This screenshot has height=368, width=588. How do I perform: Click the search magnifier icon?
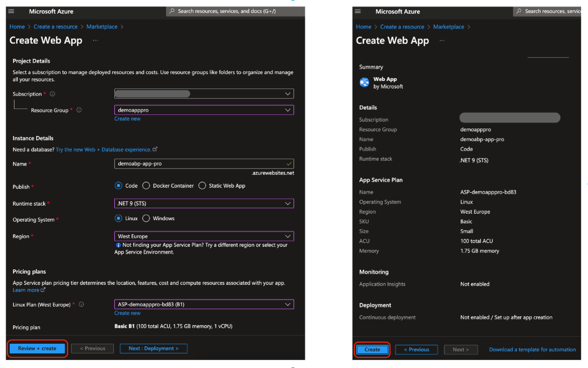pos(172,11)
